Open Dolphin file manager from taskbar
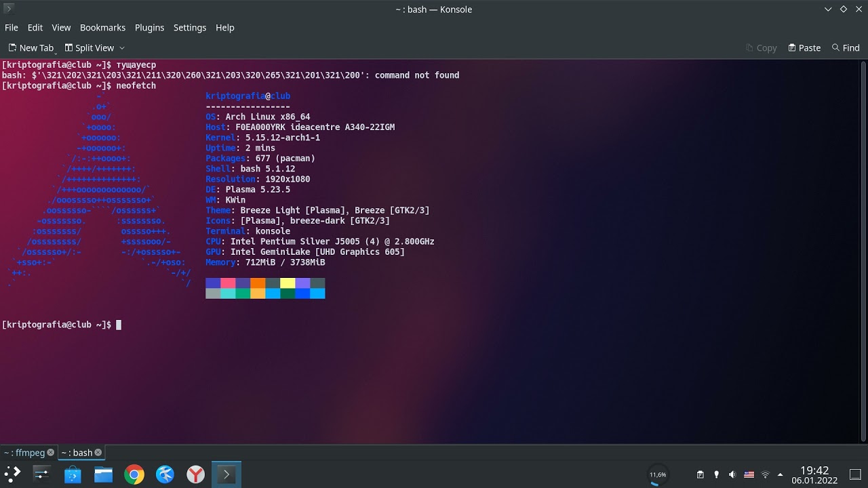Screen dimensions: 868x488 pyautogui.click(x=103, y=474)
